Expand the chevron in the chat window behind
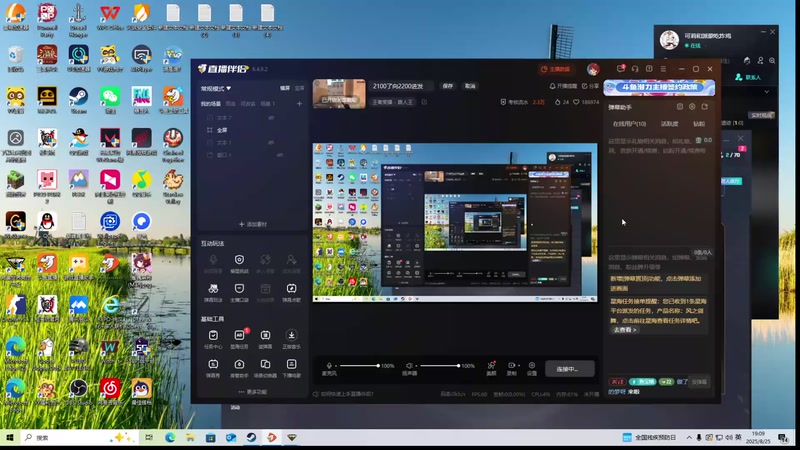The width and height of the screenshot is (800, 450). pyautogui.click(x=766, y=92)
